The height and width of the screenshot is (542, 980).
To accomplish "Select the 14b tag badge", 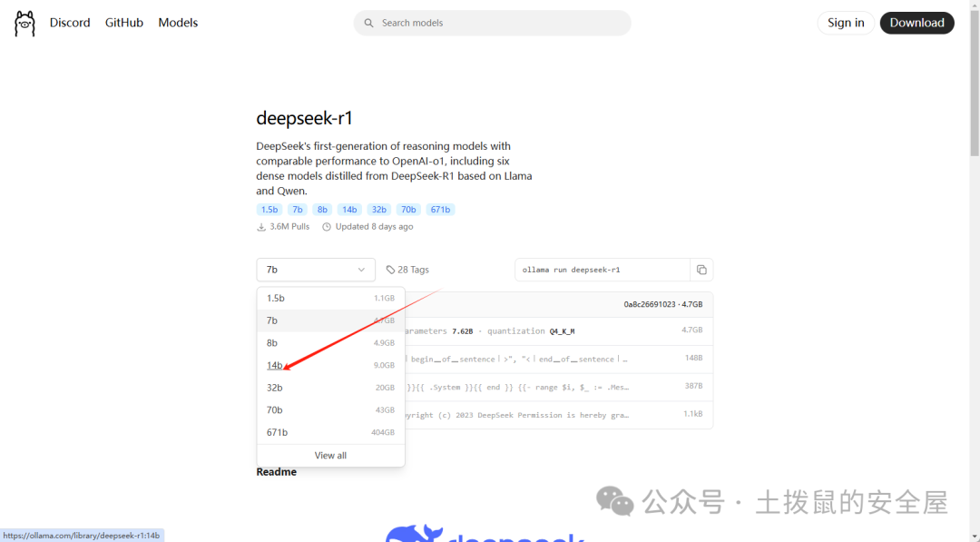I will coord(349,210).
